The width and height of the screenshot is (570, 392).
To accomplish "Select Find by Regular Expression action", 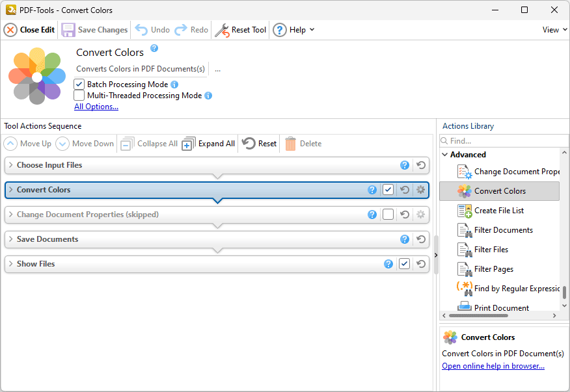I will point(500,289).
